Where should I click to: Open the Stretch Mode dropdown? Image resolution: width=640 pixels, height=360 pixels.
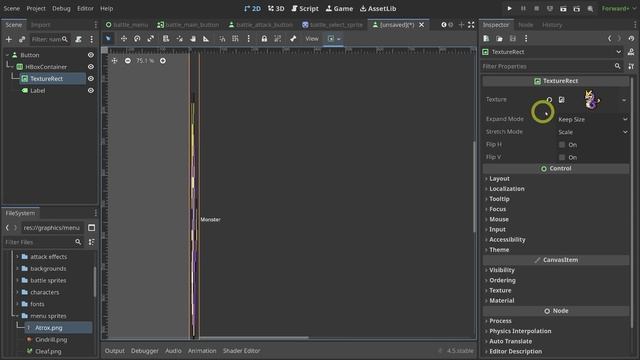593,132
